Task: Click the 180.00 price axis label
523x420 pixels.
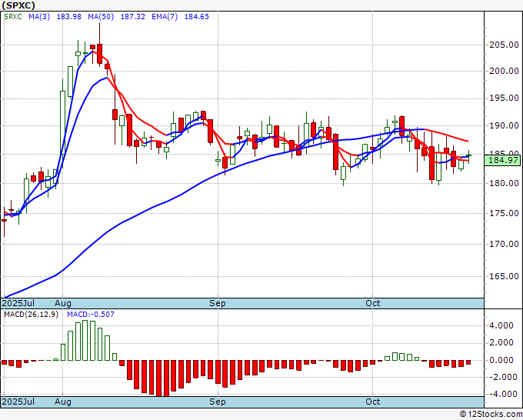Action: tap(504, 183)
